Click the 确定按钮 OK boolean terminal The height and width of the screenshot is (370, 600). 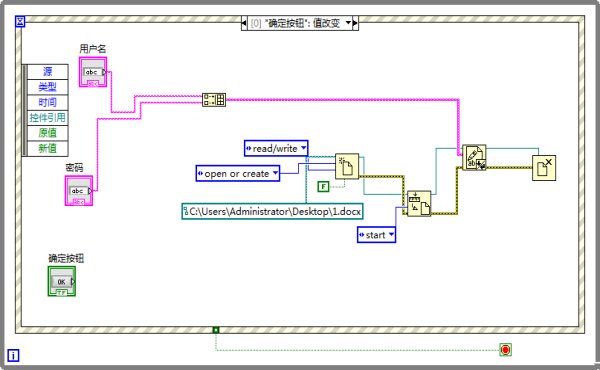tap(62, 281)
